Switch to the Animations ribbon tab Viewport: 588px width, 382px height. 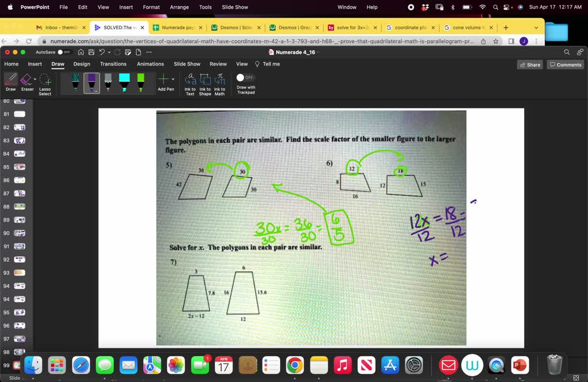[150, 64]
